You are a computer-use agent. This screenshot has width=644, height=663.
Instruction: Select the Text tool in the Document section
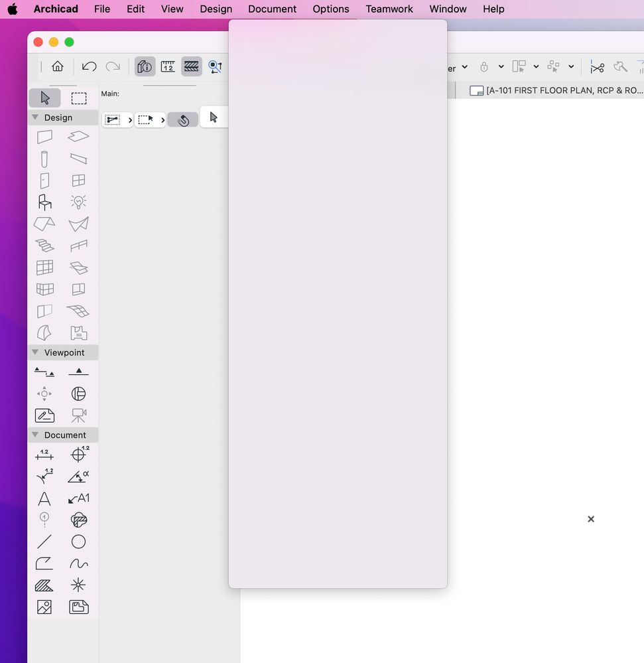coord(44,498)
